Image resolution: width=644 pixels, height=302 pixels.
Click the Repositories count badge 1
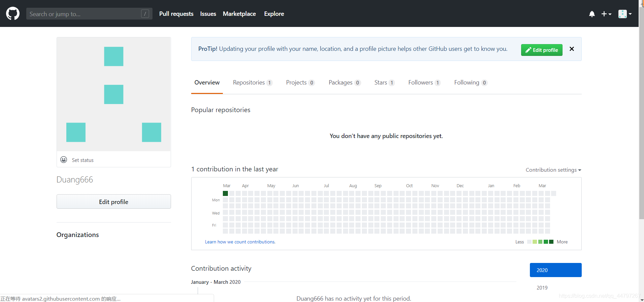point(269,83)
